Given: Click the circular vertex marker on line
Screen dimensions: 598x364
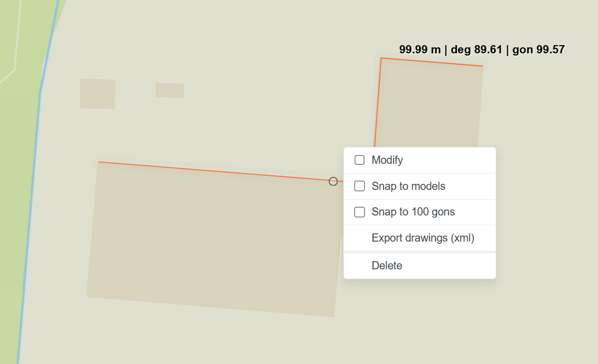Looking at the screenshot, I should (x=333, y=181).
